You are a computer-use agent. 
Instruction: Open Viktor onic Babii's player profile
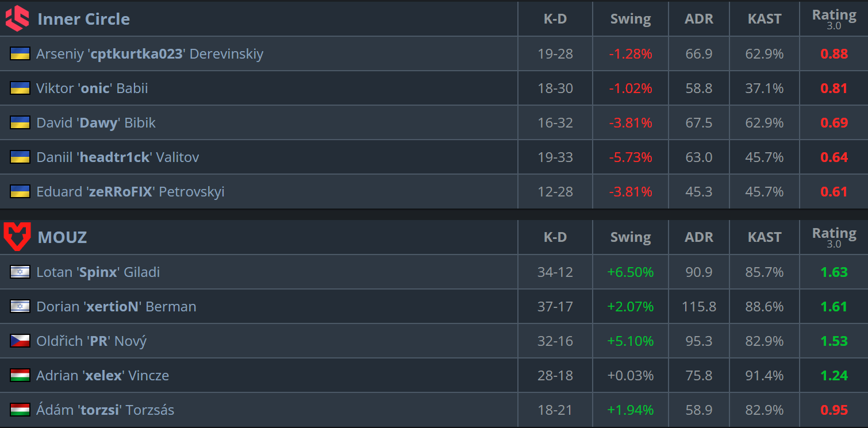tap(92, 88)
